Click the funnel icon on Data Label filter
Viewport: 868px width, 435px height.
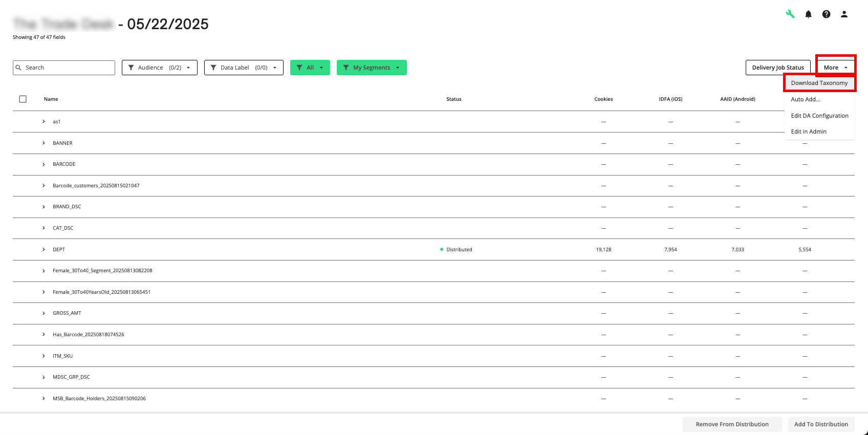click(x=213, y=68)
